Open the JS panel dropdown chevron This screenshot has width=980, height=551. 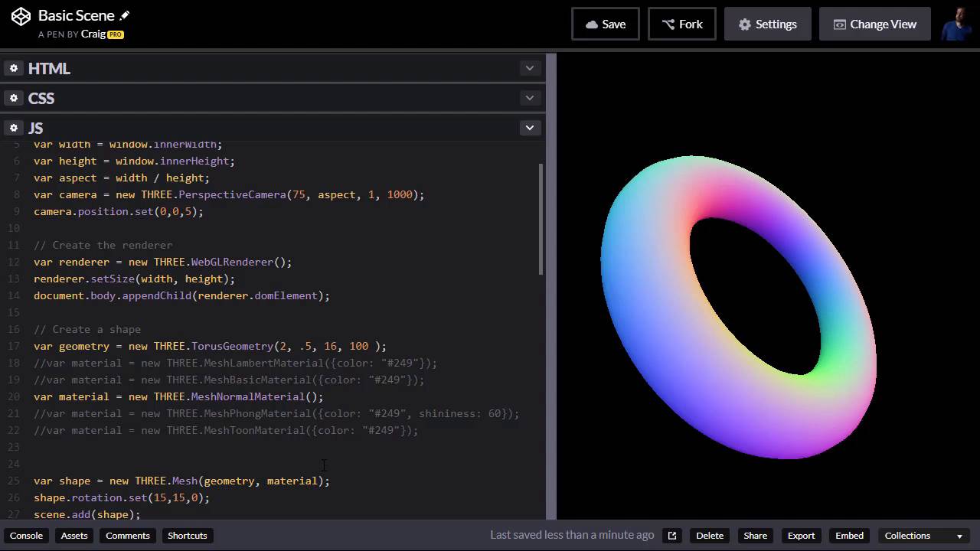click(529, 128)
